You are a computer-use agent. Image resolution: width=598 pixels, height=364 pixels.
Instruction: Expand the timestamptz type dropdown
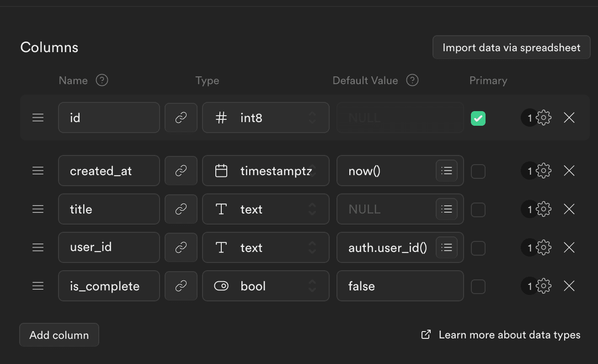(266, 171)
